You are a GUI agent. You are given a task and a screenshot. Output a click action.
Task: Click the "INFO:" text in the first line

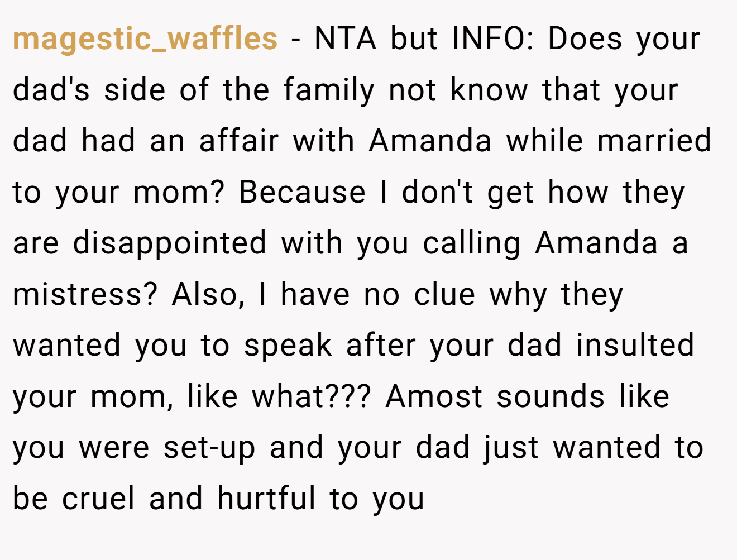[x=494, y=39]
